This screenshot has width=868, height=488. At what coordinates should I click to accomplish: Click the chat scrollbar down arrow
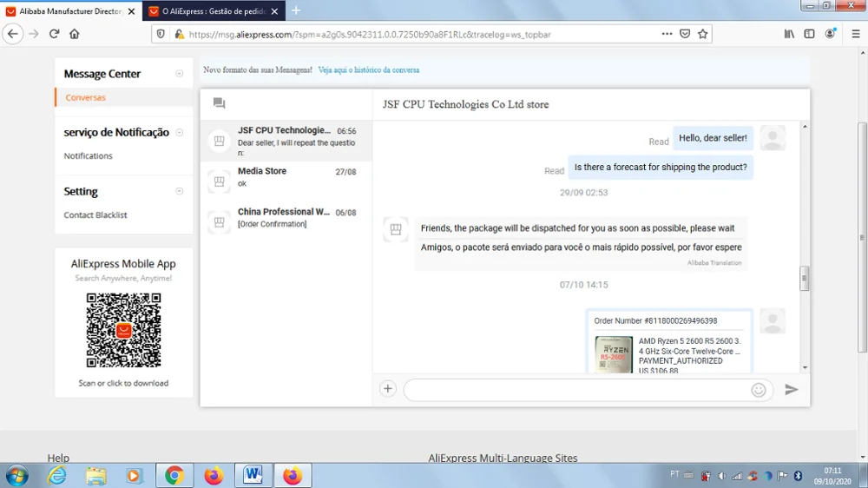point(805,367)
